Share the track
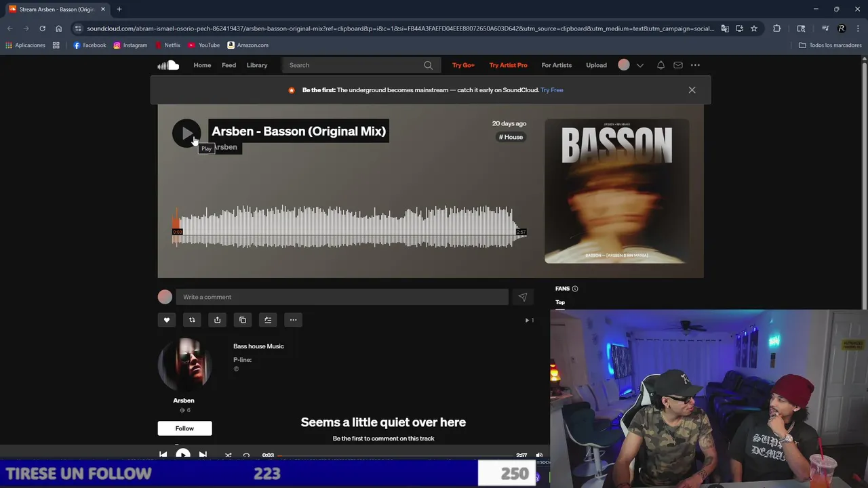 point(217,320)
